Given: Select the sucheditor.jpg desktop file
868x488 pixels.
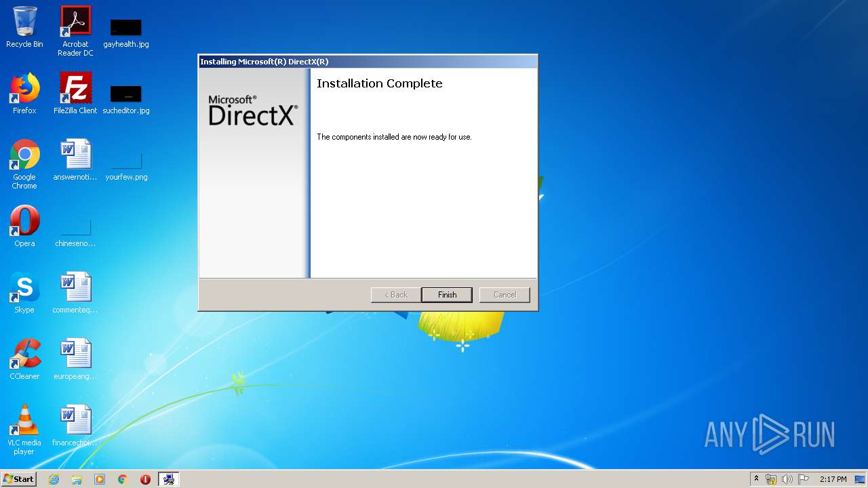Looking at the screenshot, I should click(x=126, y=100).
